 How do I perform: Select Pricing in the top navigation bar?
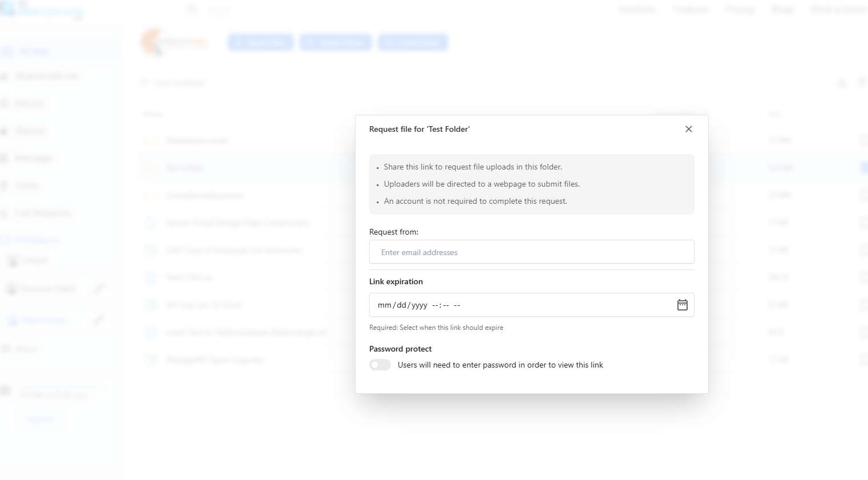[740, 9]
